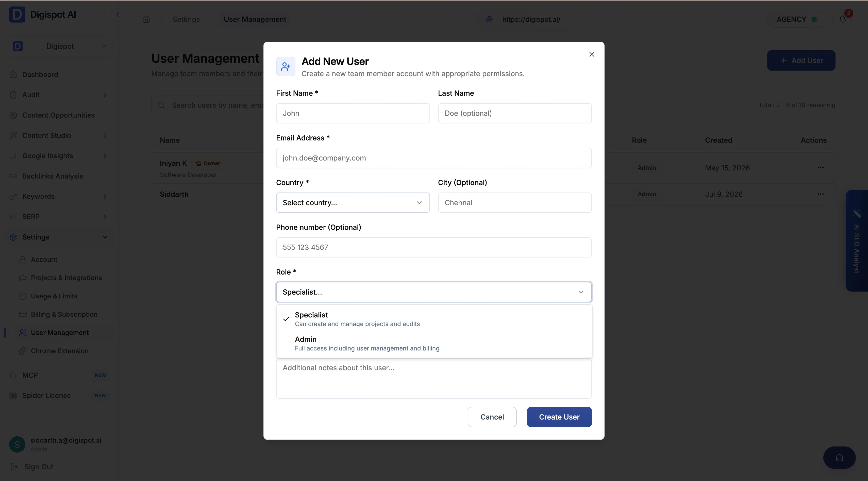Open Billing & Subscription page
868x481 pixels.
(64, 314)
